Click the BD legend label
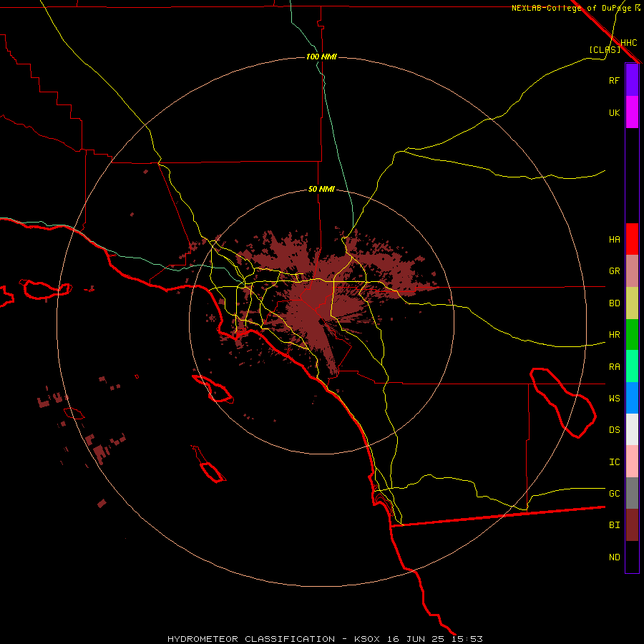 [614, 303]
